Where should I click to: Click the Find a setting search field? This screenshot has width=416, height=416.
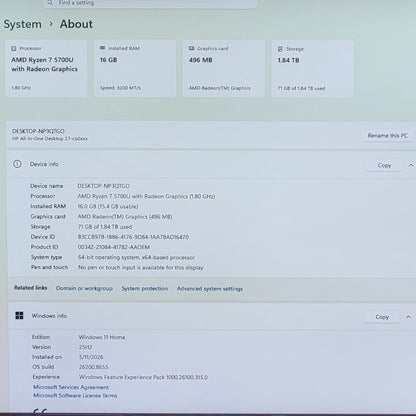click(150, 3)
